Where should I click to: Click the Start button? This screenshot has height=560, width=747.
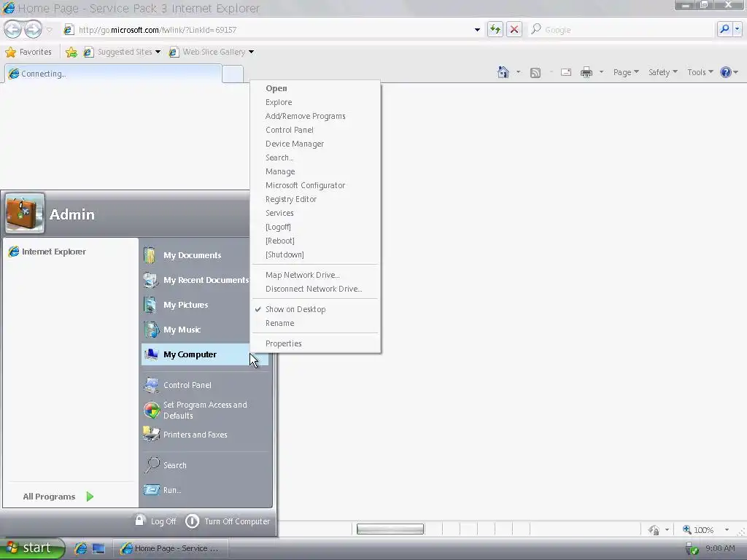tap(32, 548)
